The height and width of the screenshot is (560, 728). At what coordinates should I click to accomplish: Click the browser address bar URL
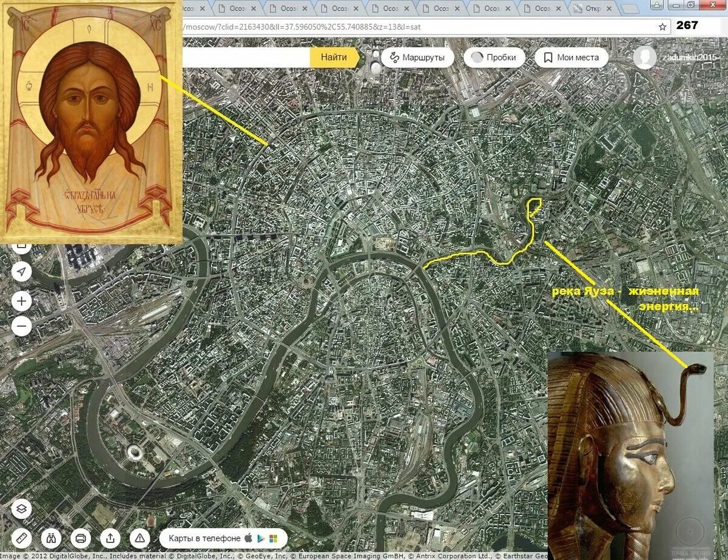point(301,27)
